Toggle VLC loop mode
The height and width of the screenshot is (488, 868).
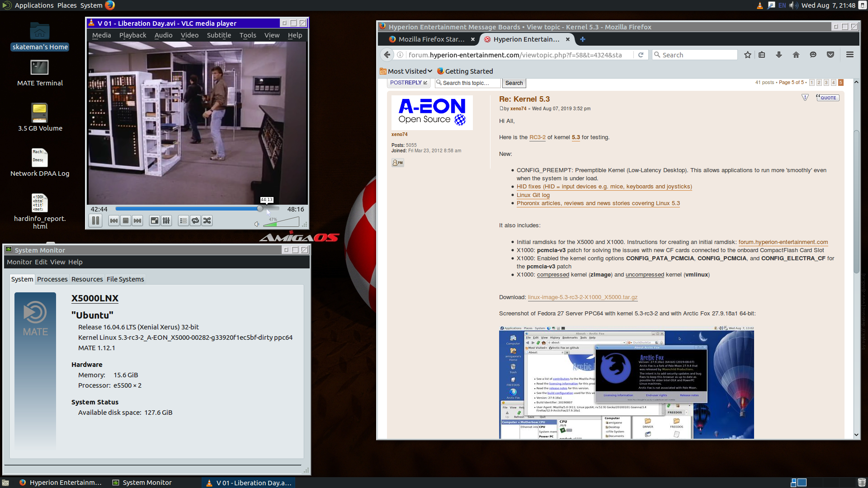click(x=195, y=221)
